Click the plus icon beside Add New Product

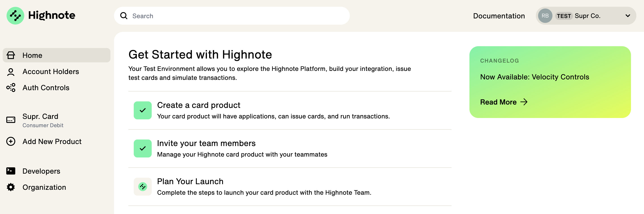[11, 142]
